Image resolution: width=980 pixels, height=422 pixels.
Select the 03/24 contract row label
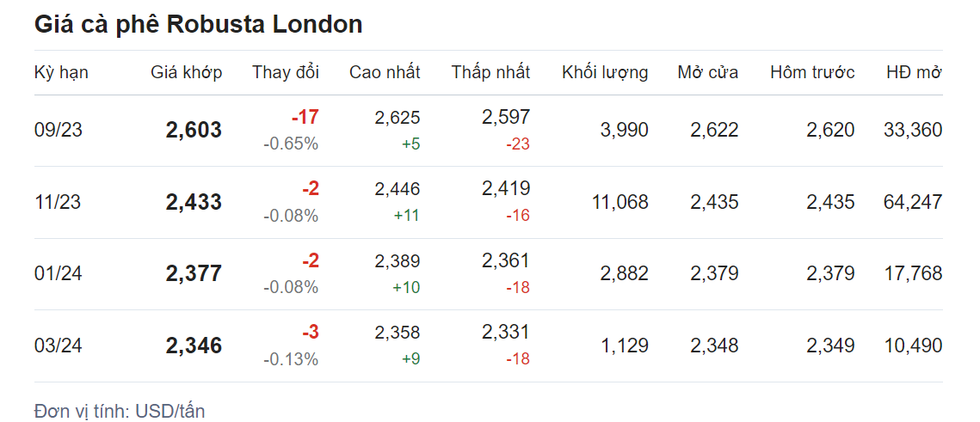tap(58, 346)
